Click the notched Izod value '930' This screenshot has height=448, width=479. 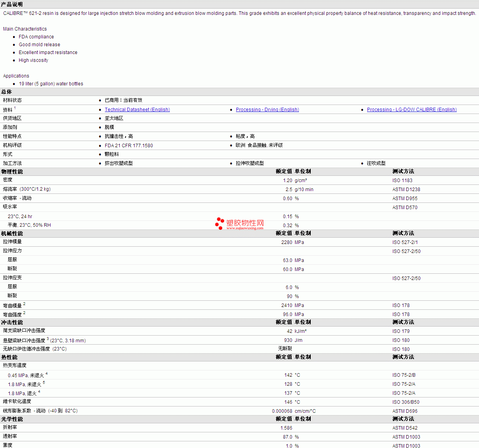pos(288,340)
